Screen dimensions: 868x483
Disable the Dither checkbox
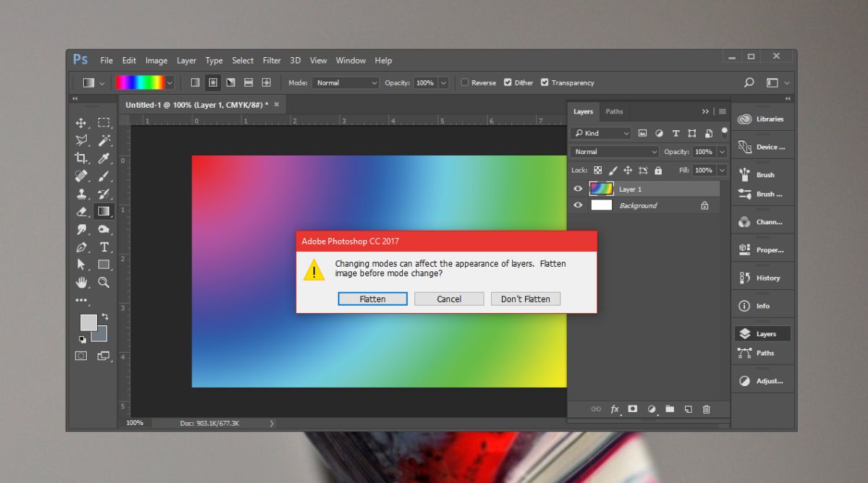point(509,82)
